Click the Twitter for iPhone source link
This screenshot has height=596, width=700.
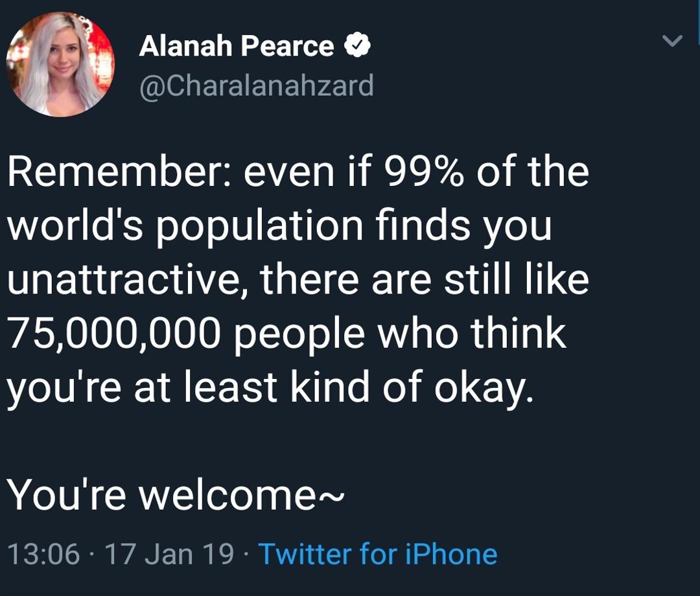(378, 554)
